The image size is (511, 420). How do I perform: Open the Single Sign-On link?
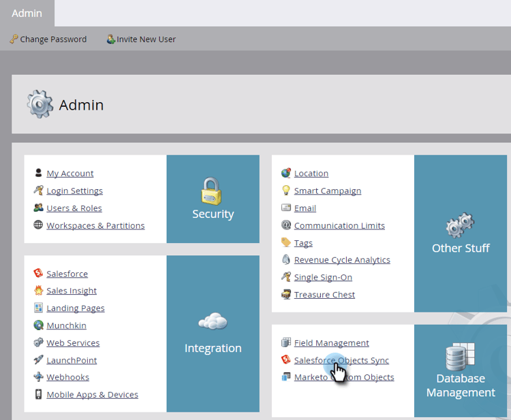click(323, 278)
